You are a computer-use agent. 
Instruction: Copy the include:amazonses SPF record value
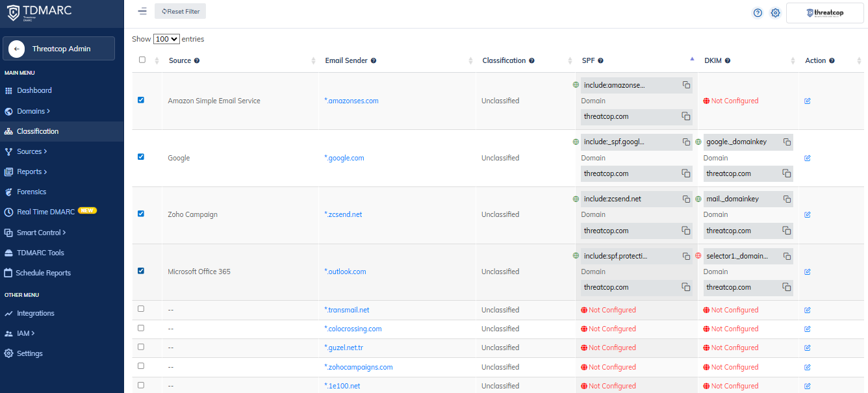tap(686, 85)
